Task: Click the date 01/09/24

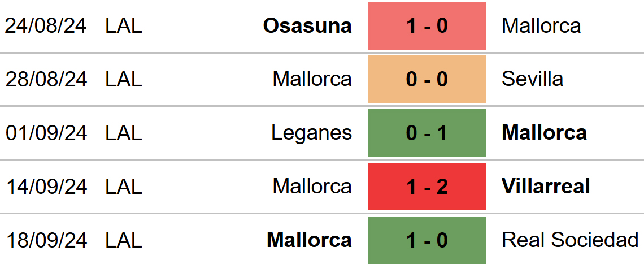Action: [46, 133]
